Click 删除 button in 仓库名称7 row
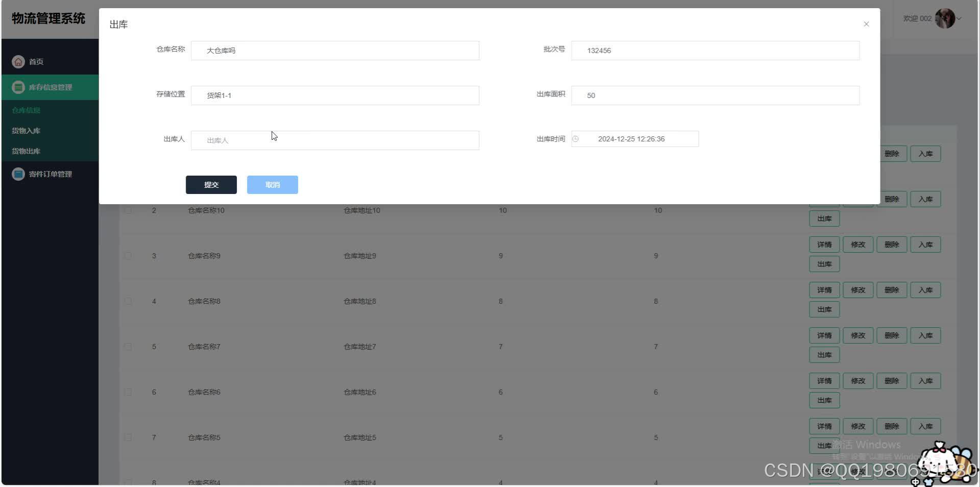The height and width of the screenshot is (487, 980). [892, 335]
